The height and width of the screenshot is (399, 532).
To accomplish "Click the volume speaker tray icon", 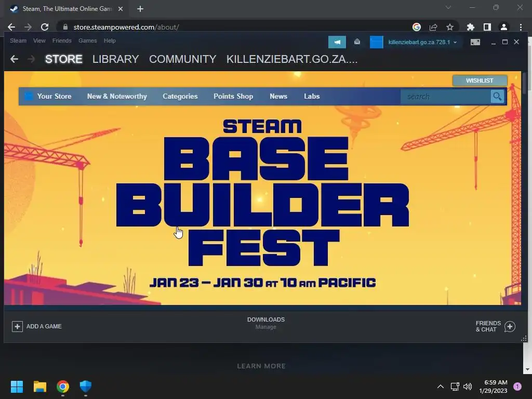I will (468, 387).
